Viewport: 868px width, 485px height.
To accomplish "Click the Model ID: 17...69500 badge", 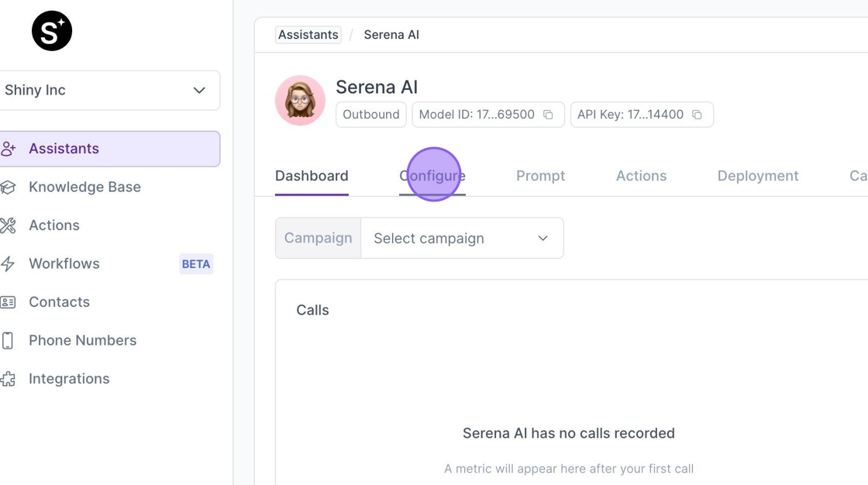I will [488, 115].
